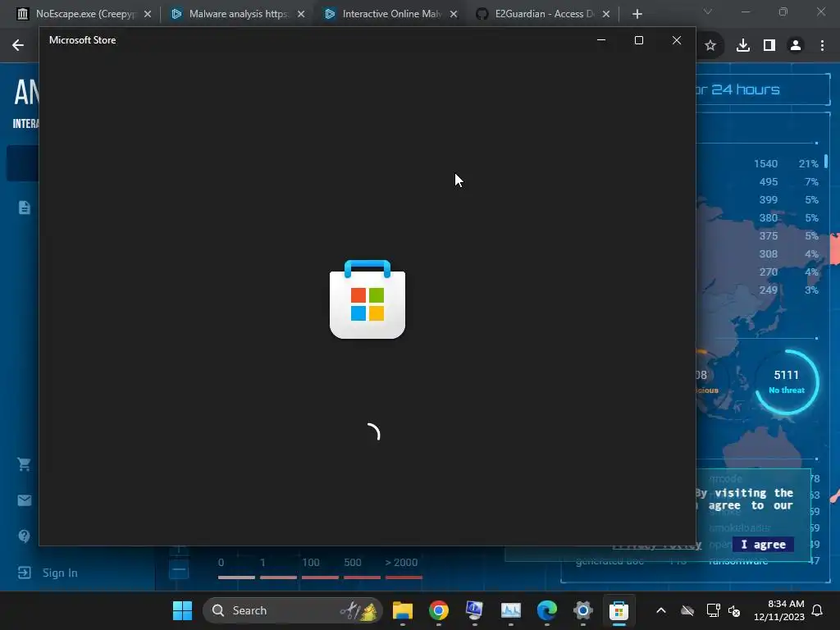Open Windows Start menu
The height and width of the screenshot is (630, 840).
pyautogui.click(x=182, y=610)
